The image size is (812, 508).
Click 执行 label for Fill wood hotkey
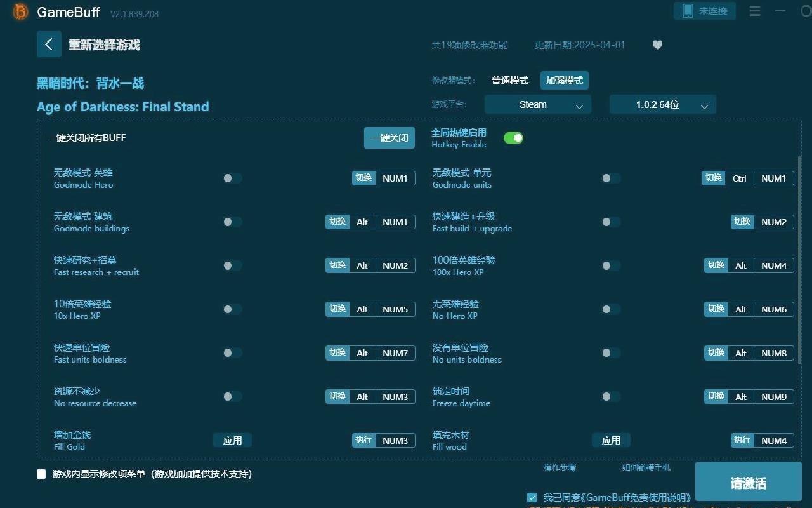[742, 440]
